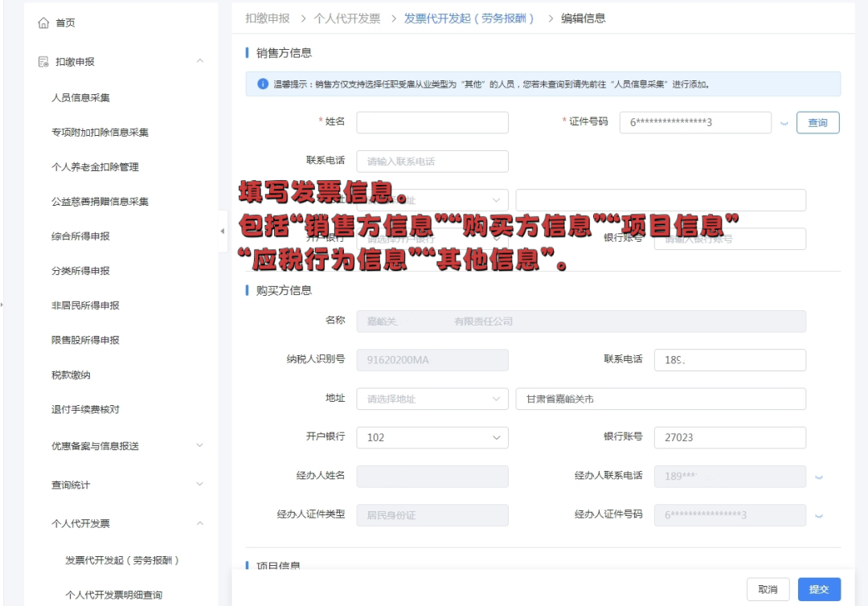Submit the invoice form with 提交
Screen dimensions: 868x606
coord(817,589)
